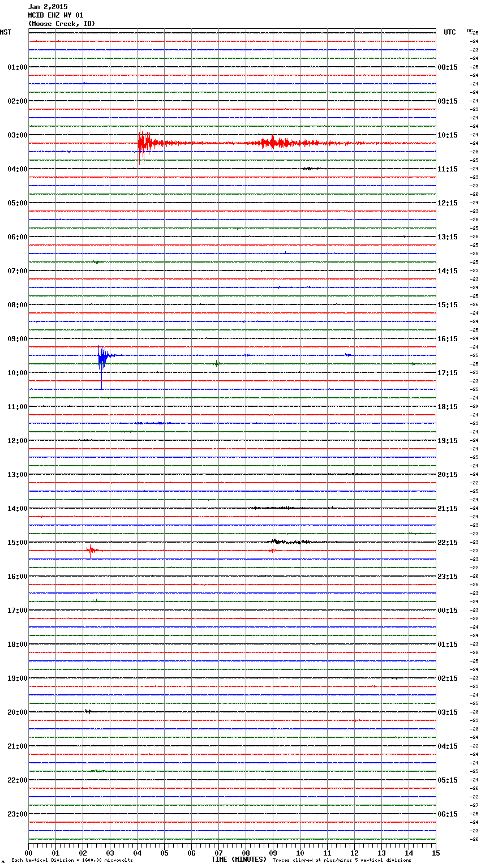
Task: Click the 15 tick on the minutes axis
Action: coord(436,853)
